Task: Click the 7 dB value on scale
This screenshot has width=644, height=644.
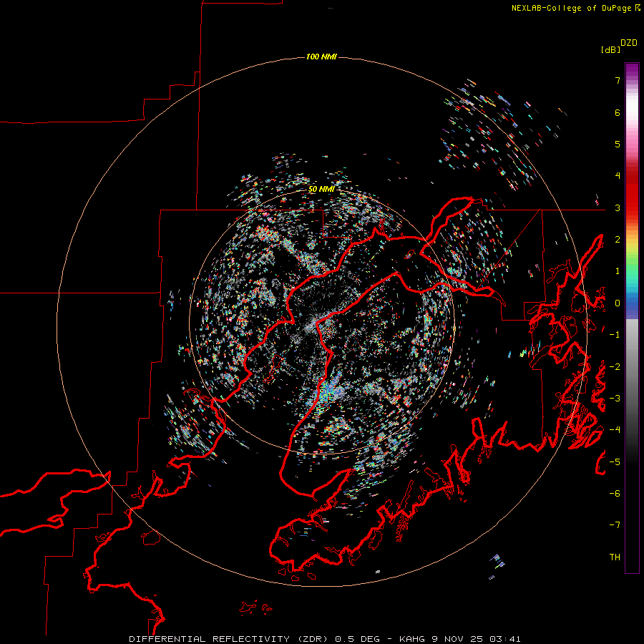Action: point(618,80)
